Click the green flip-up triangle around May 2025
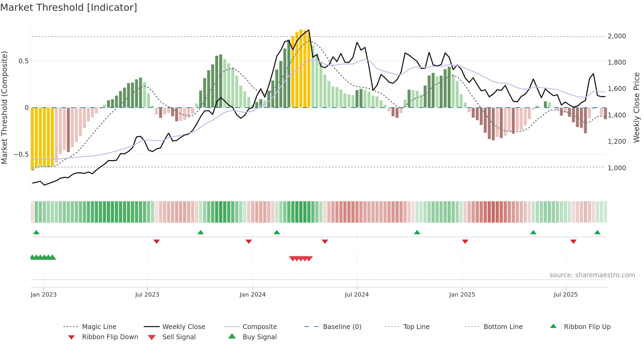Viewport: 644px width, 362px height. click(x=533, y=232)
